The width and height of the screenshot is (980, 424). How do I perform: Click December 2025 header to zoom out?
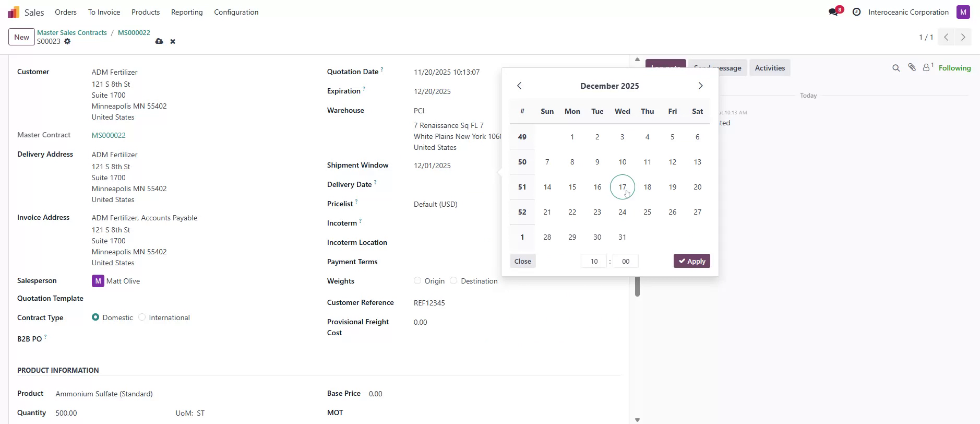[x=609, y=86]
